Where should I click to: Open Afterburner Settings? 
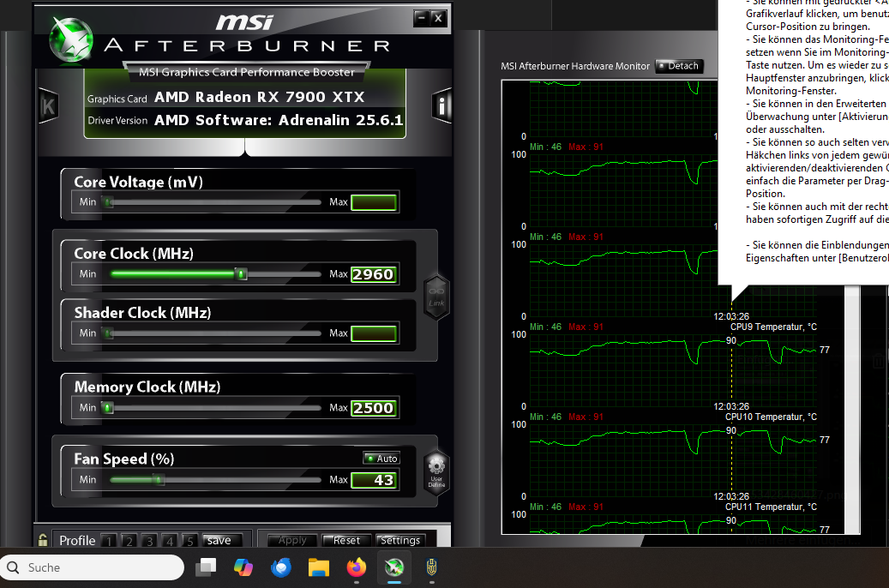tap(400, 540)
